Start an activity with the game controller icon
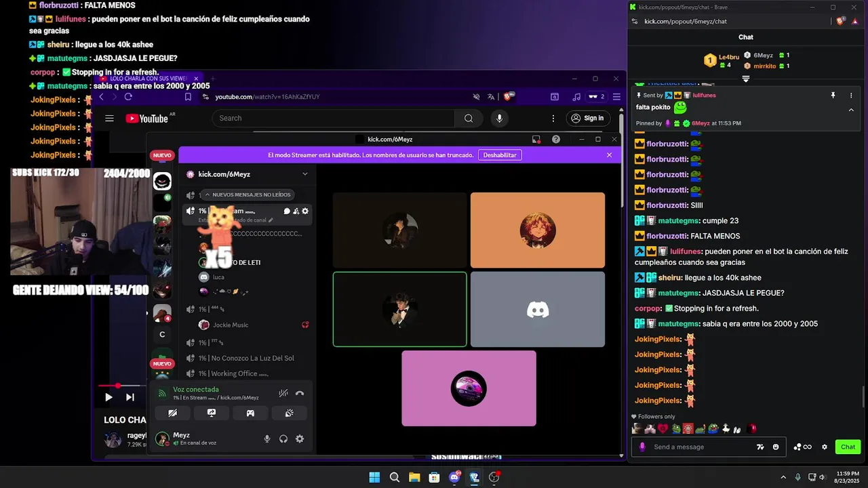The width and height of the screenshot is (868, 488). (250, 413)
